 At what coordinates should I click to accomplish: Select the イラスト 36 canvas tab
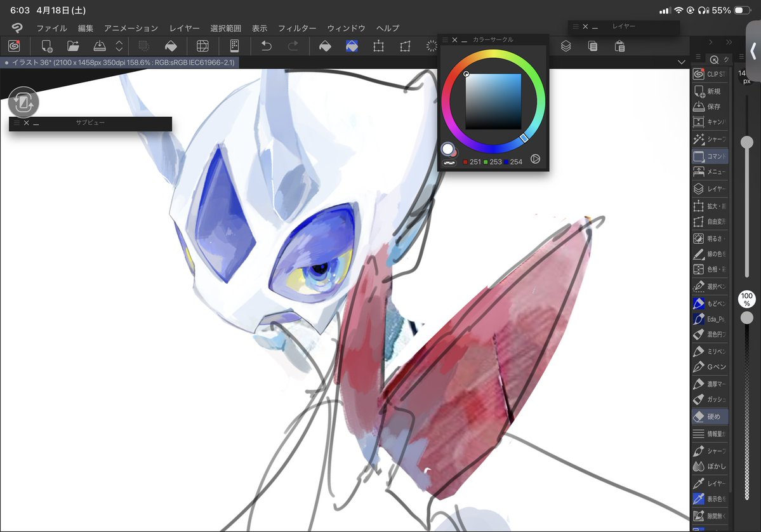pos(119,63)
